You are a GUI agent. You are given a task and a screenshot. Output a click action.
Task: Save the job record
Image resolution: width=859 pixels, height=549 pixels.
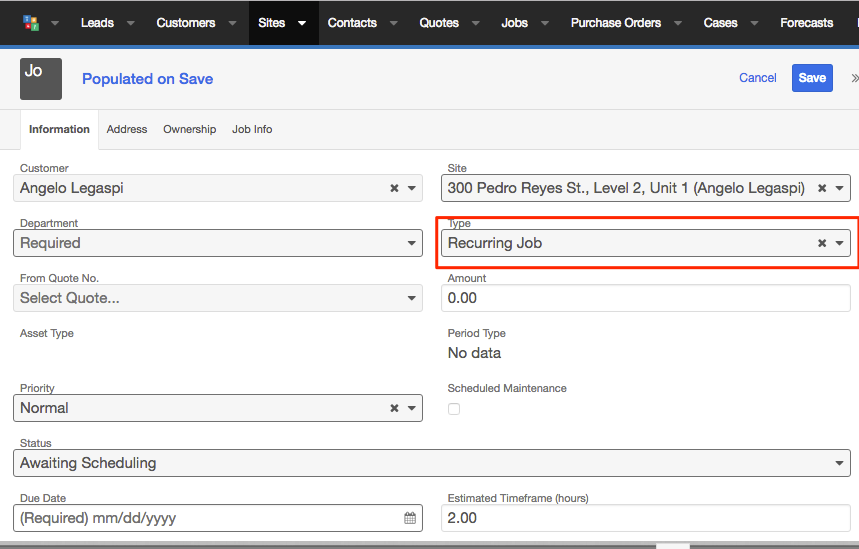tap(812, 78)
